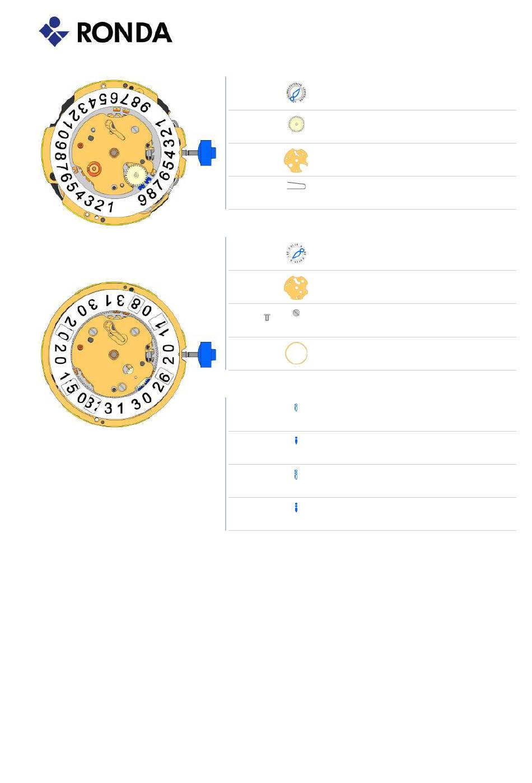Click the double-dot filled oiler icon
The width and height of the screenshot is (532, 783).
[296, 507]
